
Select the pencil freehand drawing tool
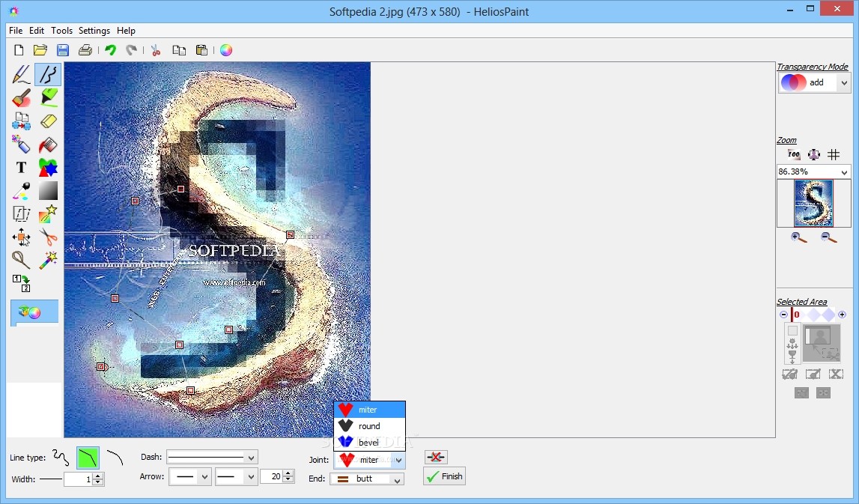[x=21, y=74]
